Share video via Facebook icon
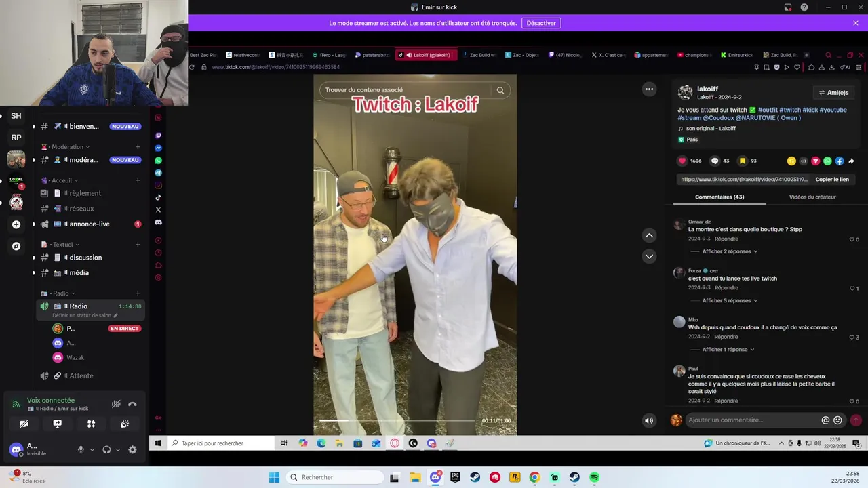 pos(840,161)
